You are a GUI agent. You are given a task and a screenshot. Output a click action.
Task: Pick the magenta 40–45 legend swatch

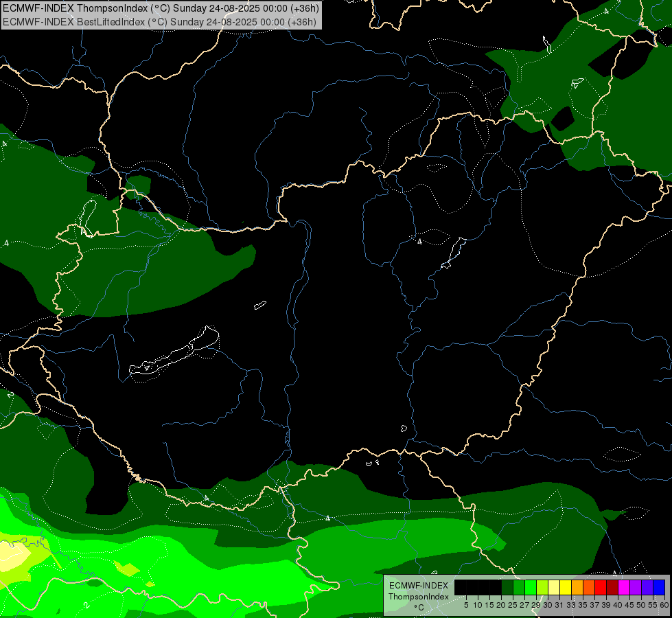(x=624, y=587)
